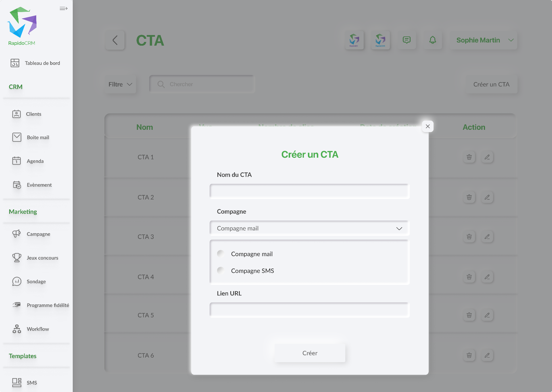
Task: Close the Créer un CTA dialog
Action: (x=428, y=126)
